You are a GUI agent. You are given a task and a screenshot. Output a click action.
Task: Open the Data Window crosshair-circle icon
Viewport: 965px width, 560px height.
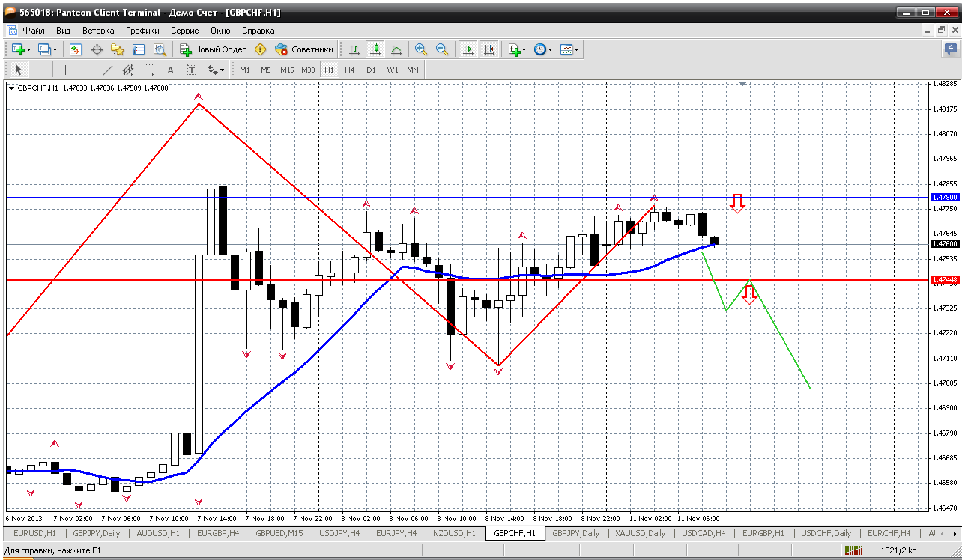tap(97, 49)
